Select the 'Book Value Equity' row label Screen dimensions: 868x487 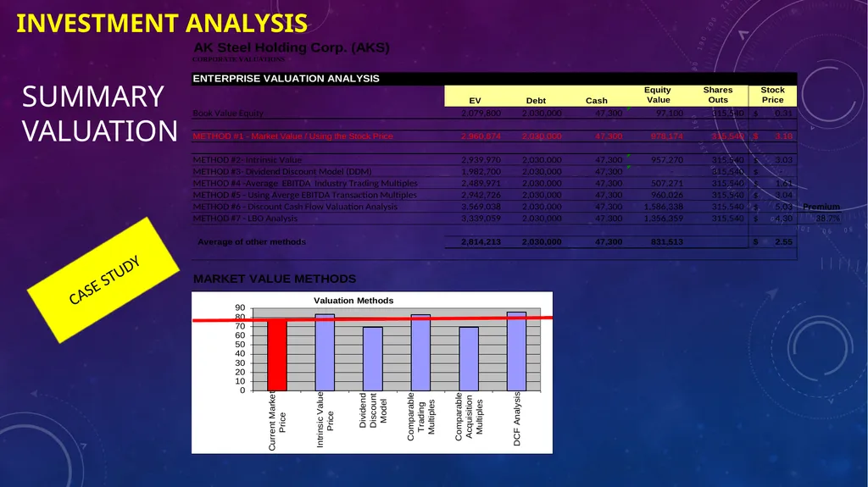coord(228,113)
